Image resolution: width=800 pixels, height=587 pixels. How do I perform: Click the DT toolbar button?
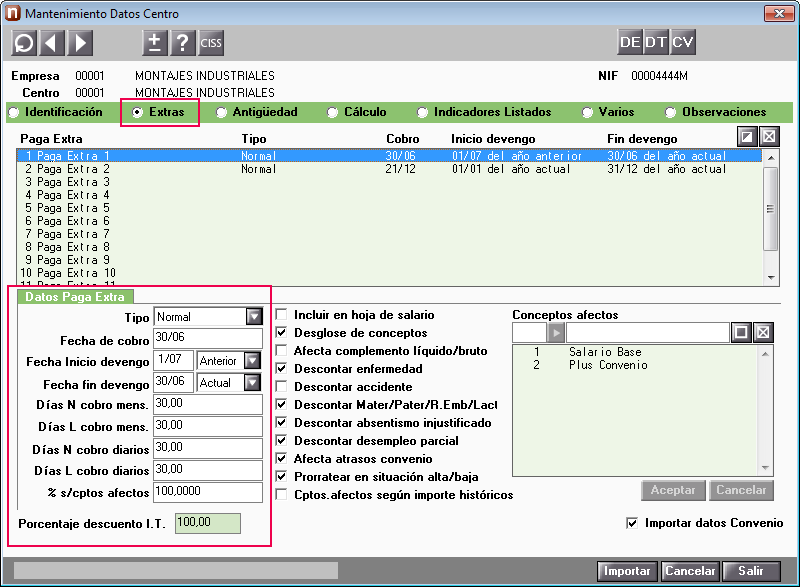click(656, 42)
